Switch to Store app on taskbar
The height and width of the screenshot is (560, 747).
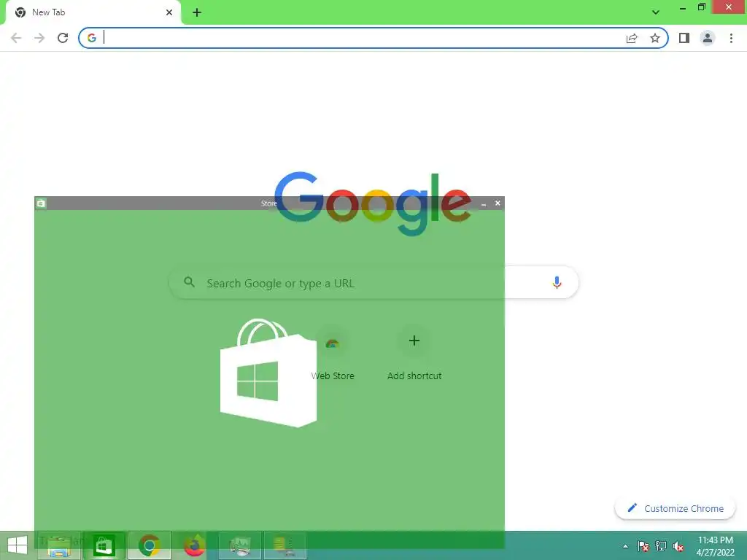104,545
